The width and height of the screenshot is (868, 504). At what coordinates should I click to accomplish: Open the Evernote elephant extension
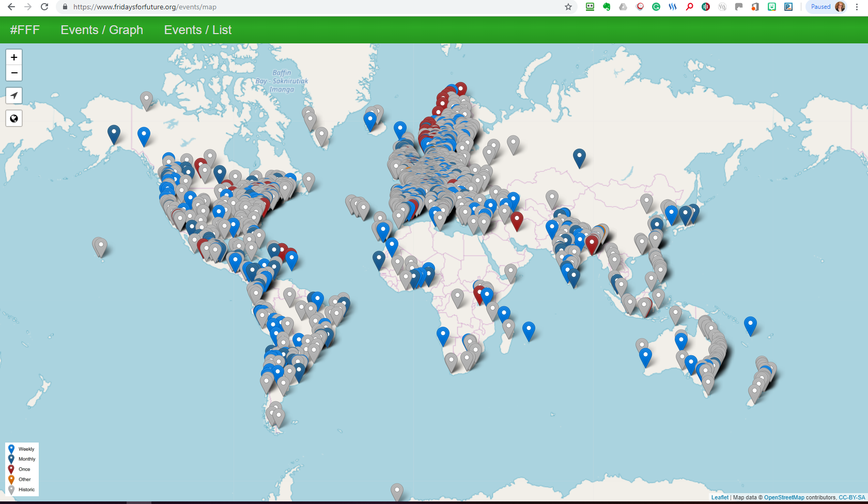point(607,7)
